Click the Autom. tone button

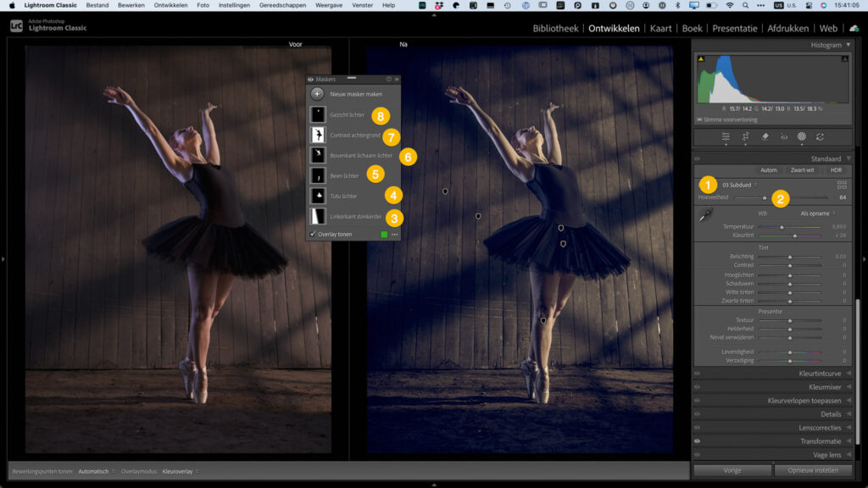(x=769, y=170)
